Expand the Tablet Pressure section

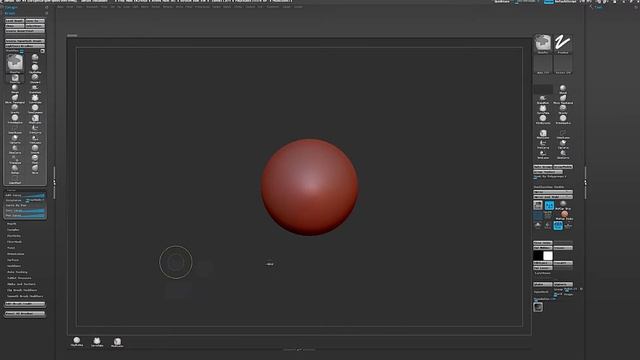(x=19, y=278)
